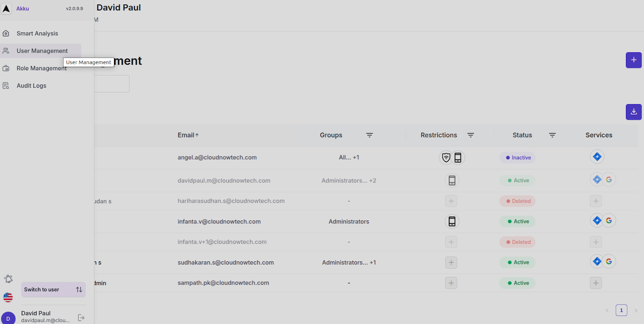Click the notification bell icon
The image size is (644, 324).
pos(8,279)
